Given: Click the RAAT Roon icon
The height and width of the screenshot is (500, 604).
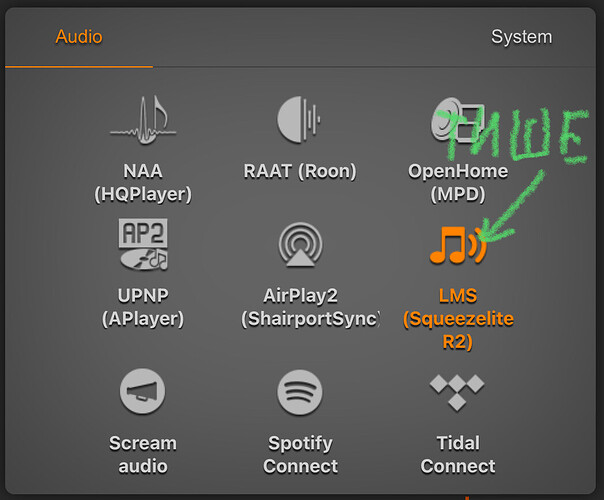Looking at the screenshot, I should click(298, 120).
